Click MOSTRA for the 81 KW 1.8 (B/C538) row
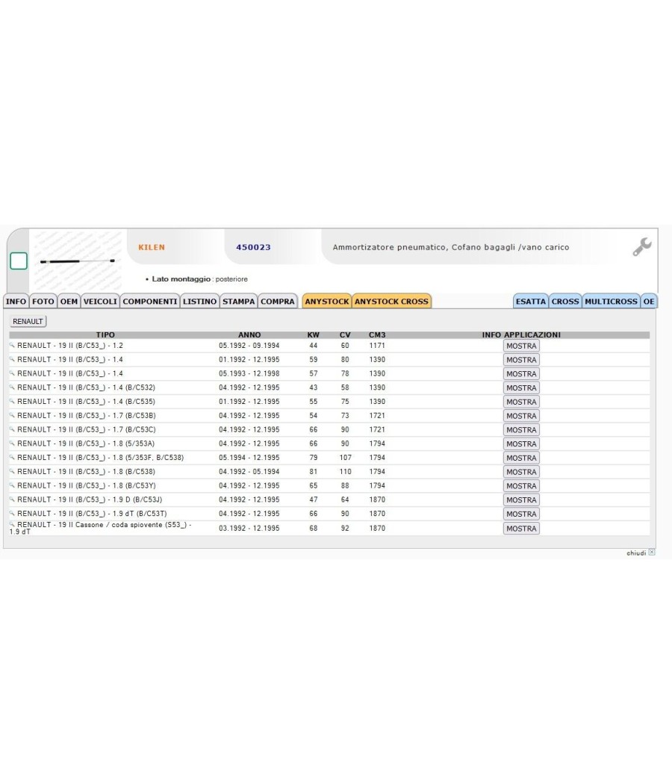 point(521,472)
